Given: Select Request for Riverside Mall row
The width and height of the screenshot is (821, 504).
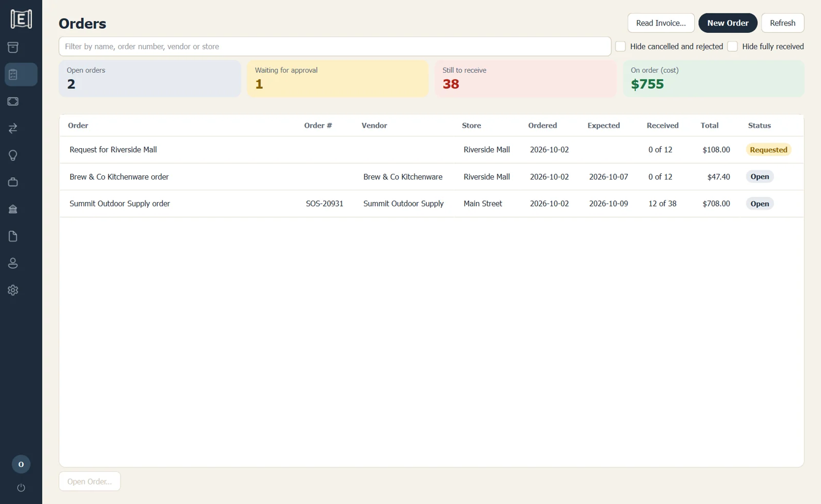Looking at the screenshot, I should coord(432,150).
